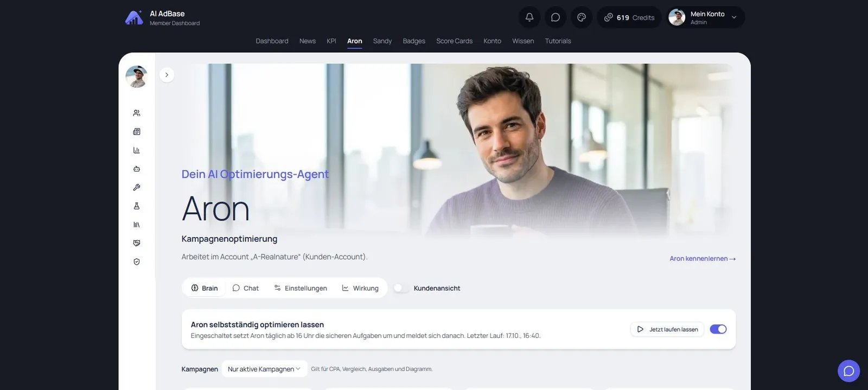
Task: Go to the Dashboard nav item
Action: click(x=272, y=41)
